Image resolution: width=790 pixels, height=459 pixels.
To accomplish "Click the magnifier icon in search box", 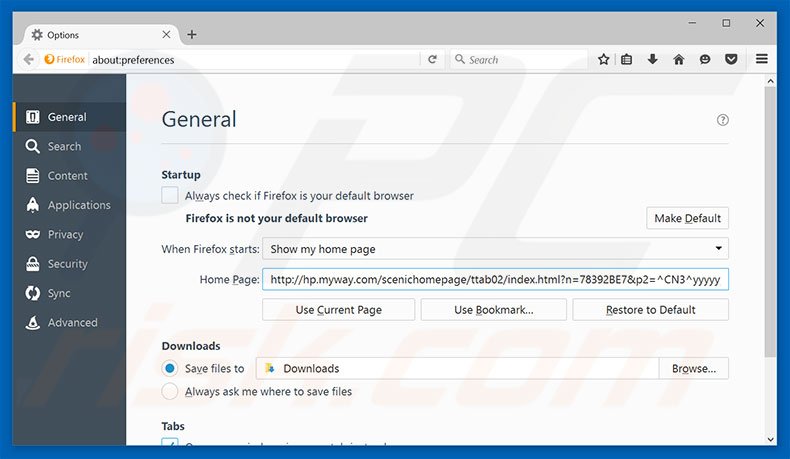I will click(x=459, y=59).
